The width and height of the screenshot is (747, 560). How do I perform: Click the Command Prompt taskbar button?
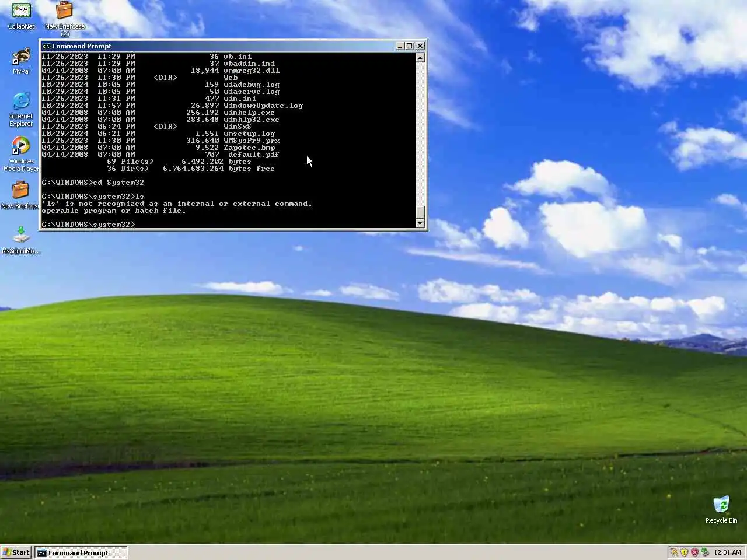coord(81,552)
